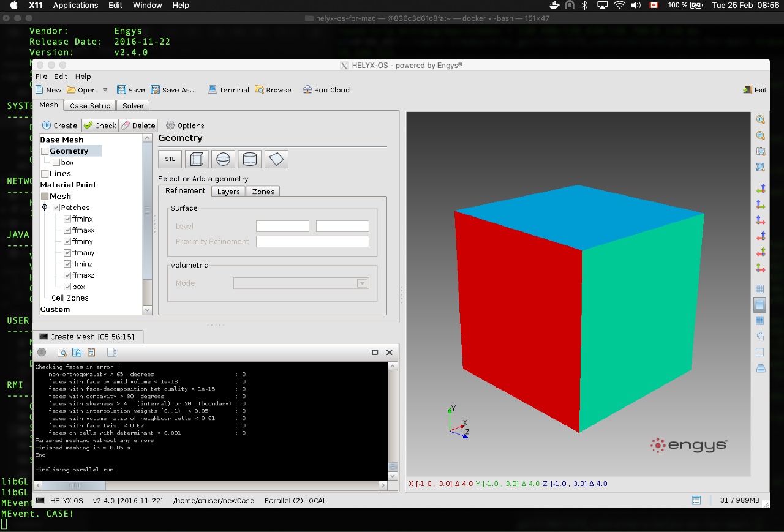Uncheck the ffmaxz patch checkbox

(67, 275)
